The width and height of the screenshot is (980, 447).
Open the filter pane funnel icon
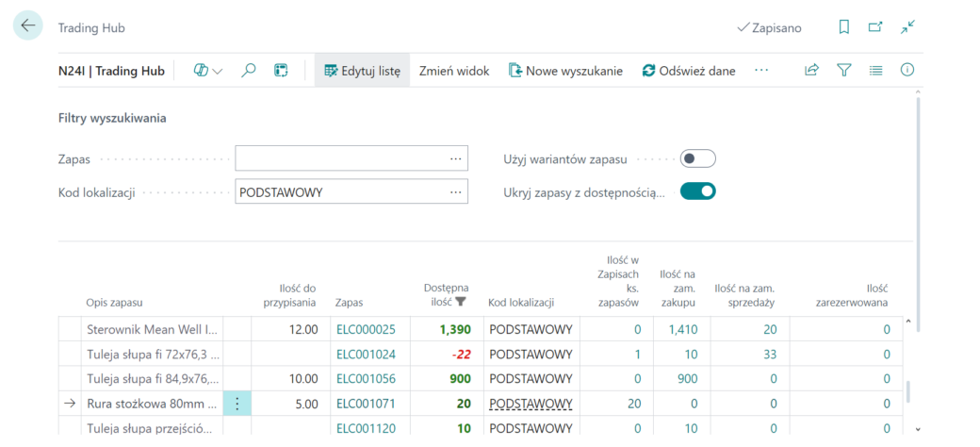click(844, 70)
